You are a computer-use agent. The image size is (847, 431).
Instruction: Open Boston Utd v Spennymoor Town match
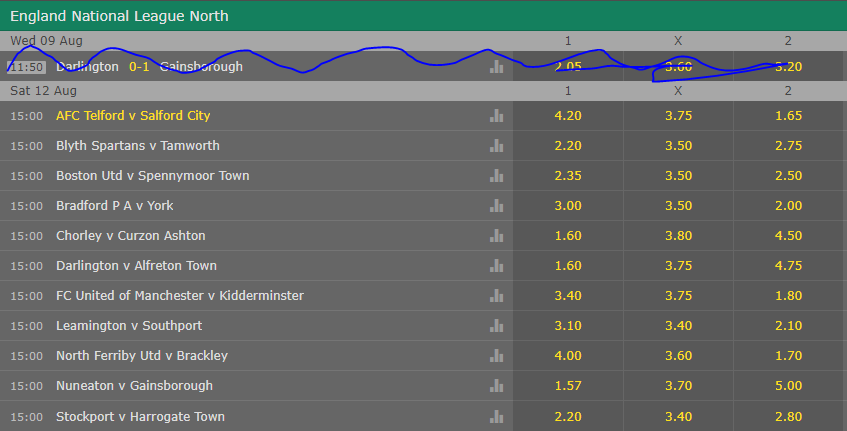coord(152,176)
